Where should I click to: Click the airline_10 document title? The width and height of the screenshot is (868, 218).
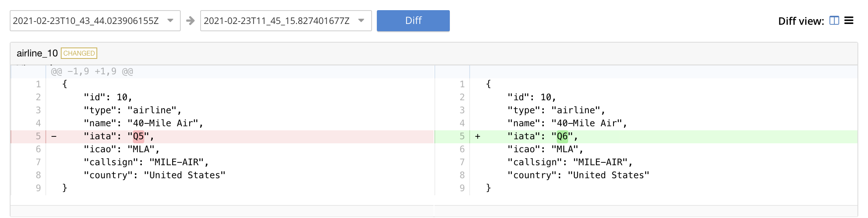(x=37, y=53)
